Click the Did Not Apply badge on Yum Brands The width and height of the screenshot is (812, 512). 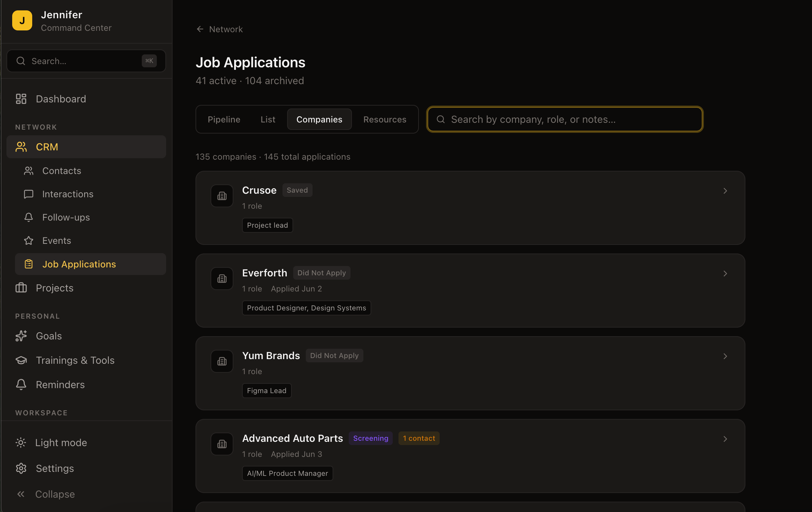334,356
